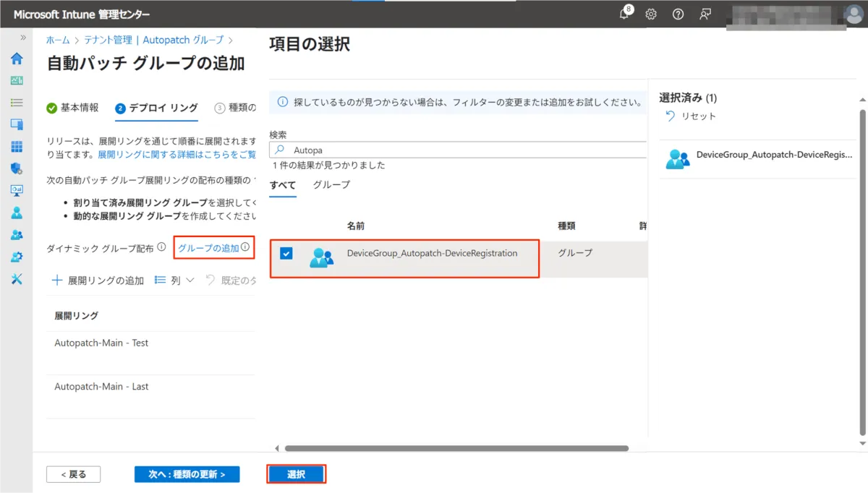Open Tenant administration gear-person sidebar icon
The height and width of the screenshot is (493, 868).
17,257
